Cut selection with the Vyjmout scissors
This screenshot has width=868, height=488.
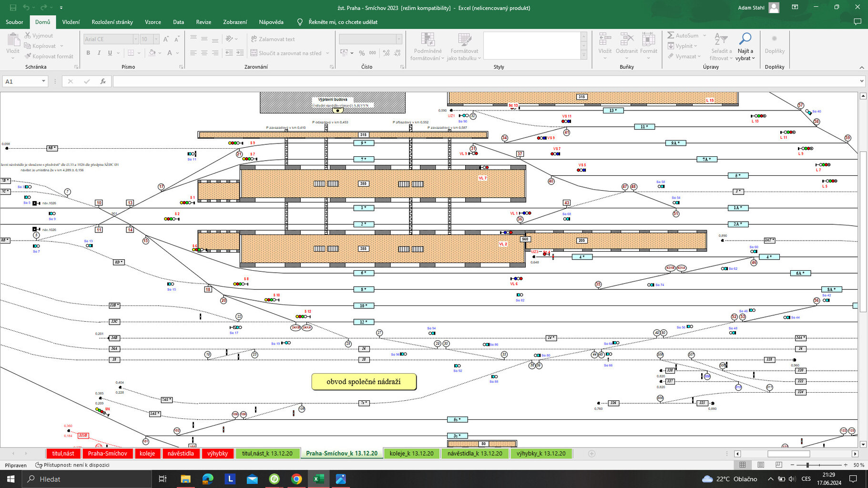pyautogui.click(x=39, y=36)
